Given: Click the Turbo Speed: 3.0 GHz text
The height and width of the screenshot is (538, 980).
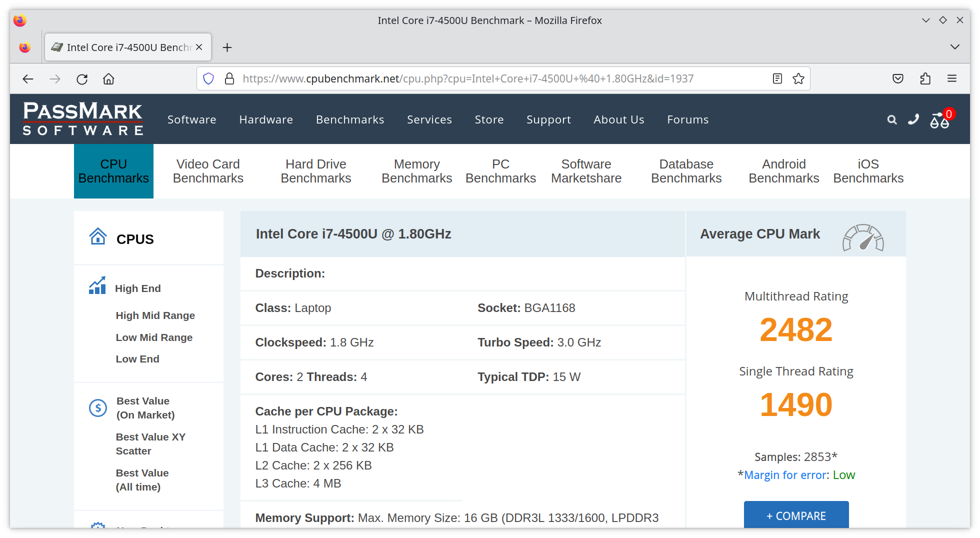Looking at the screenshot, I should pos(539,342).
